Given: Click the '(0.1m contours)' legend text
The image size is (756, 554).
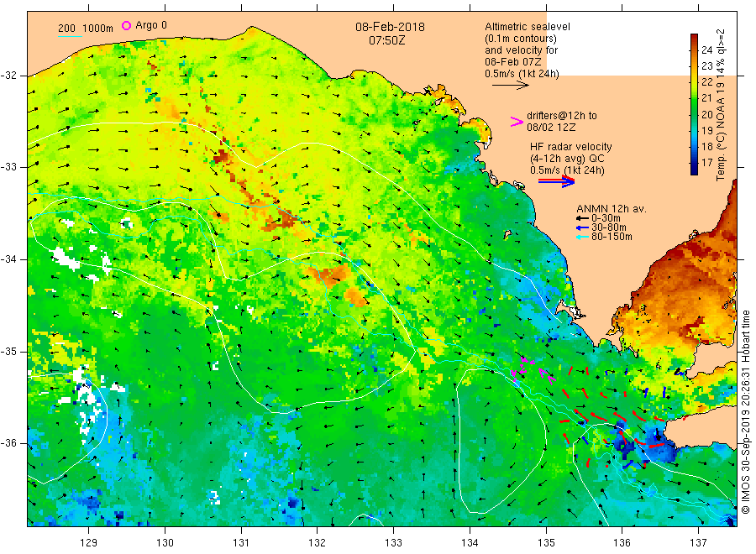Looking at the screenshot, I should coord(521,39).
